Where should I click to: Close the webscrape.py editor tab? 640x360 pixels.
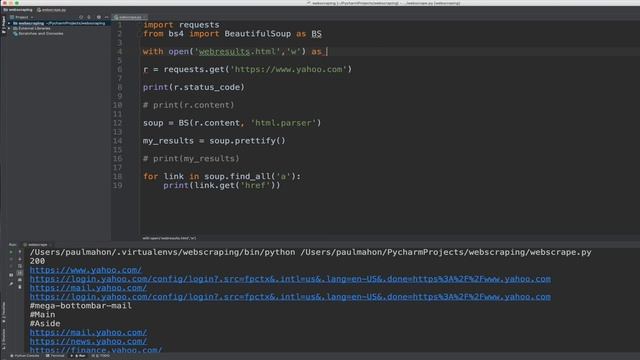tap(144, 17)
